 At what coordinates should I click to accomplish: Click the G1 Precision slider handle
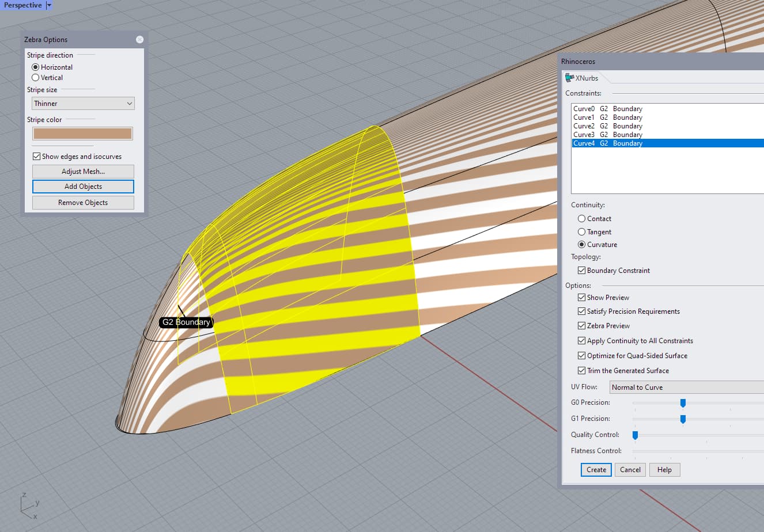click(x=683, y=419)
